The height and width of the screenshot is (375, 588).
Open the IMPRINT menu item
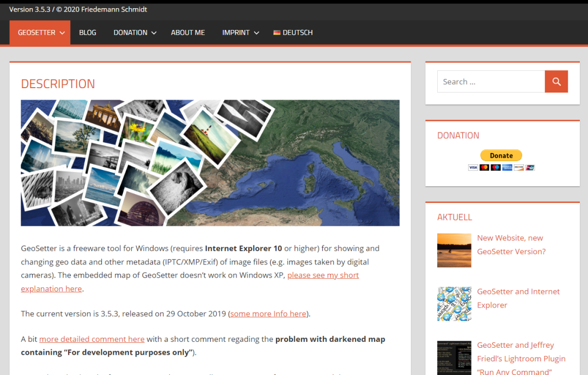pos(236,33)
